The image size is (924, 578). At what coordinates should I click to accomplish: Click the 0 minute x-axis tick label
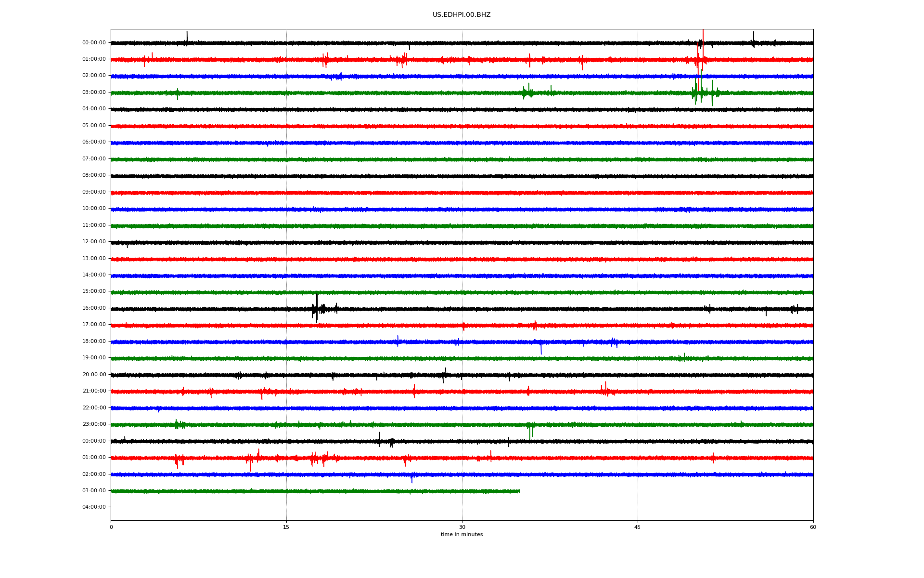[x=111, y=527]
